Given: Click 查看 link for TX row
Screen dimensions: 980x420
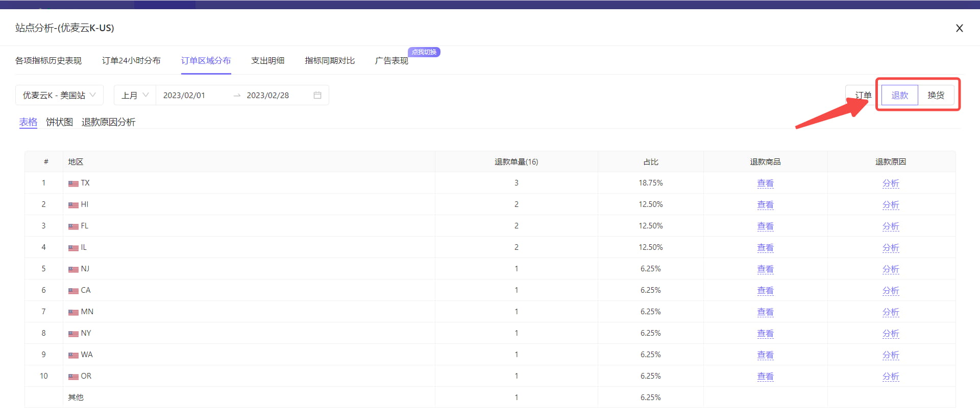Looking at the screenshot, I should tap(765, 183).
